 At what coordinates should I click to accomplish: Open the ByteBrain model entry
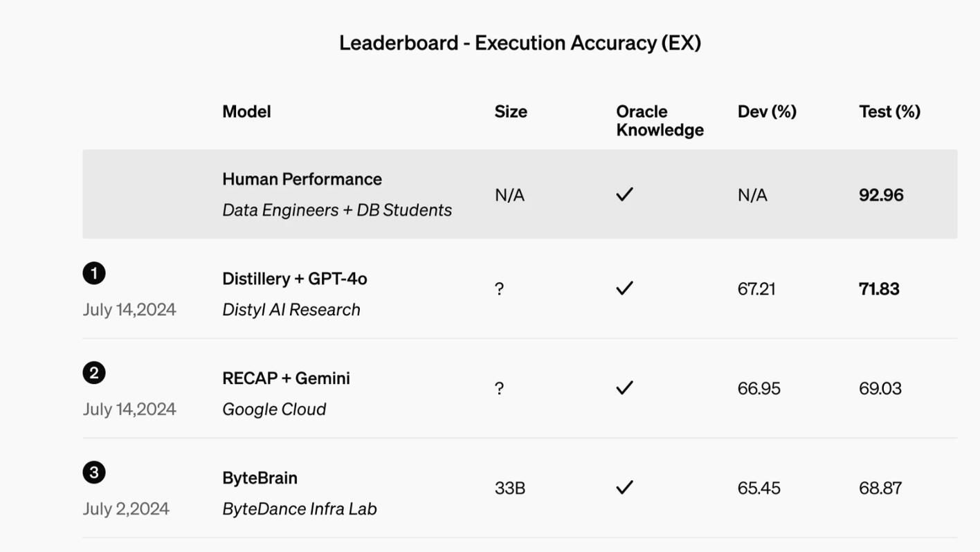pyautogui.click(x=260, y=478)
